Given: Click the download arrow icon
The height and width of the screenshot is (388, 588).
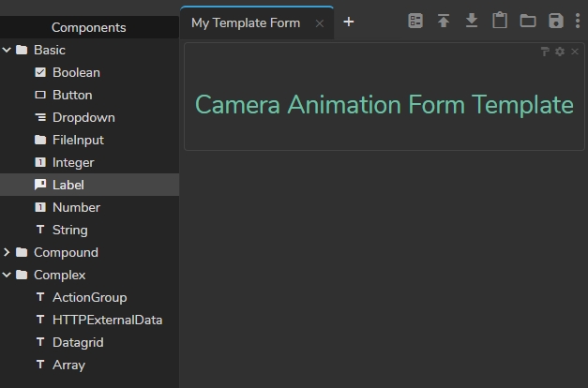Looking at the screenshot, I should pyautogui.click(x=472, y=21).
